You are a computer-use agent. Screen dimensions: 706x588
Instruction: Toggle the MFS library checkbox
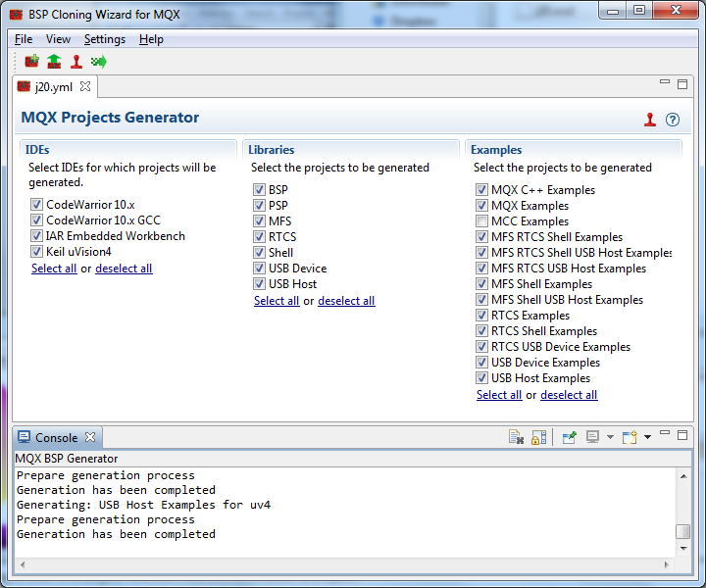tap(259, 220)
